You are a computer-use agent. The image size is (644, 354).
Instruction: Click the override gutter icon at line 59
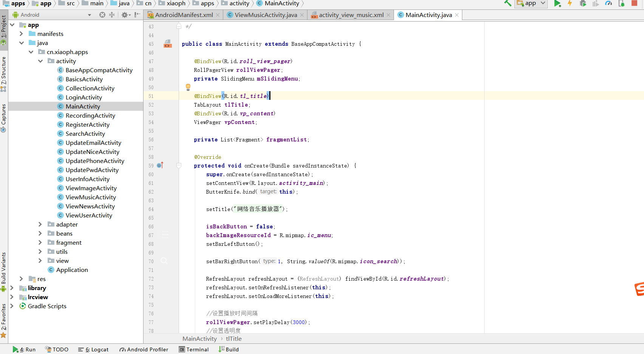[x=160, y=166]
